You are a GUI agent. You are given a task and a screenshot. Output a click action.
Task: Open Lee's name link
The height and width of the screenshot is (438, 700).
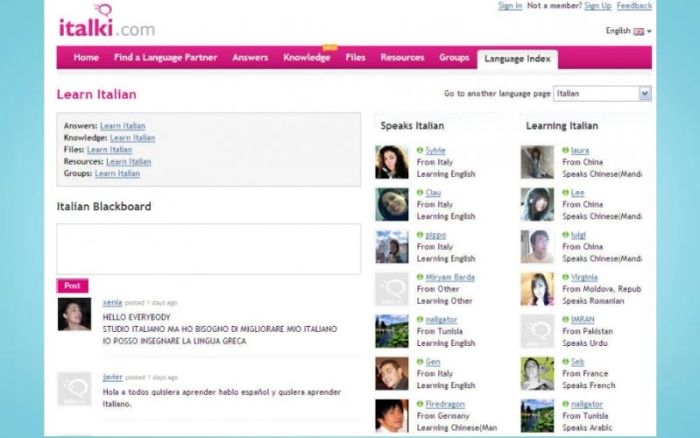click(x=577, y=192)
